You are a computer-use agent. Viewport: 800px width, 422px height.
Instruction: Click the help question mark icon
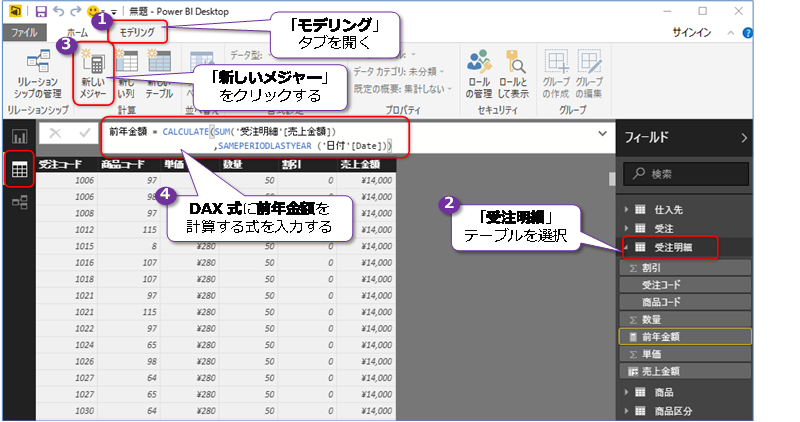747,33
